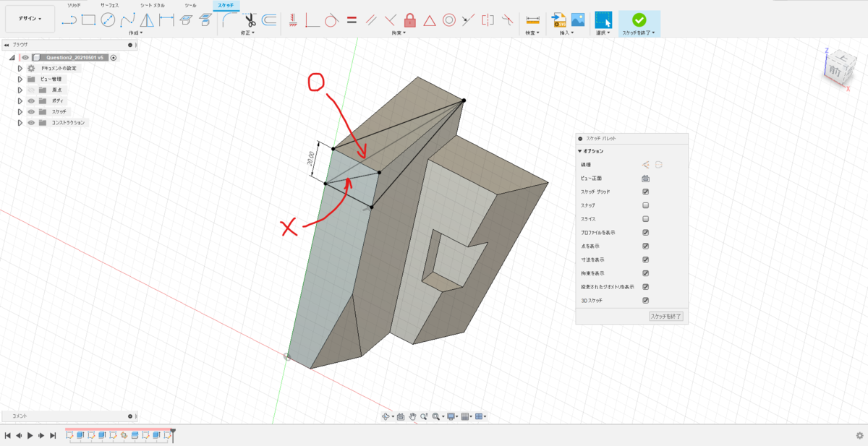Switch to the ツール tab
The height and width of the screenshot is (446, 868).
pos(190,5)
